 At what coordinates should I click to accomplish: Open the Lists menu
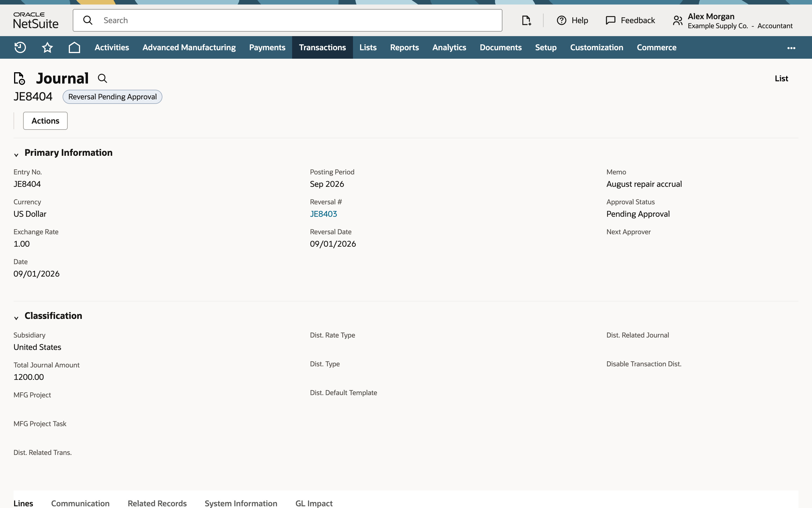click(368, 47)
